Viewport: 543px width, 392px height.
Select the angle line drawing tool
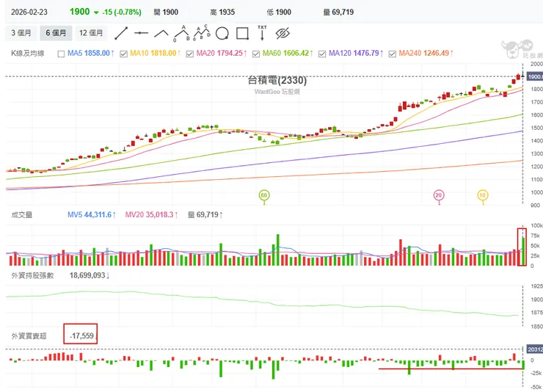tap(161, 34)
